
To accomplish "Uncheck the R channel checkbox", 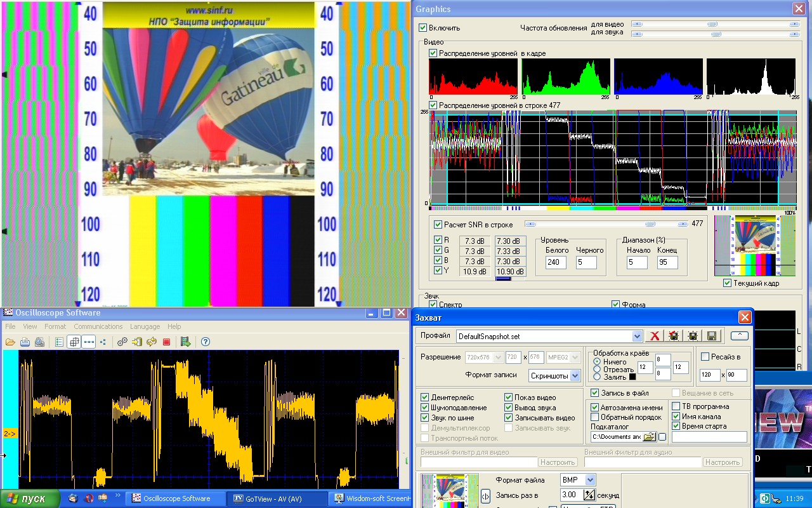I will (x=438, y=240).
